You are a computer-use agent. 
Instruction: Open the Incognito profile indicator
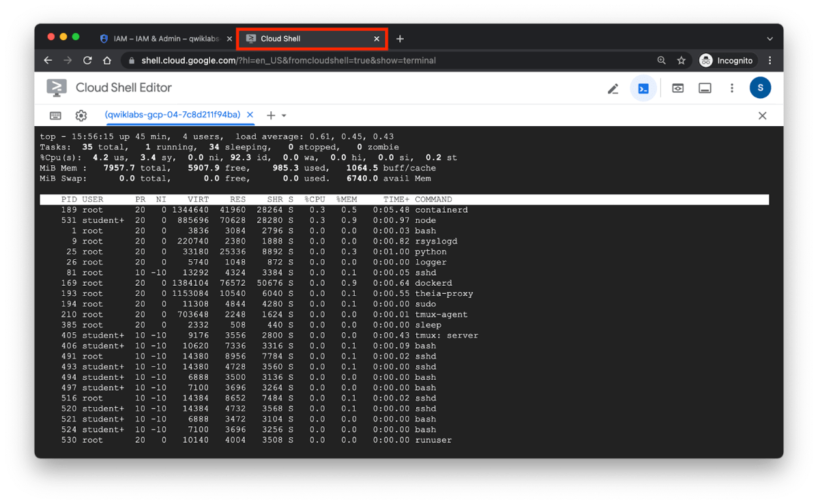(727, 61)
